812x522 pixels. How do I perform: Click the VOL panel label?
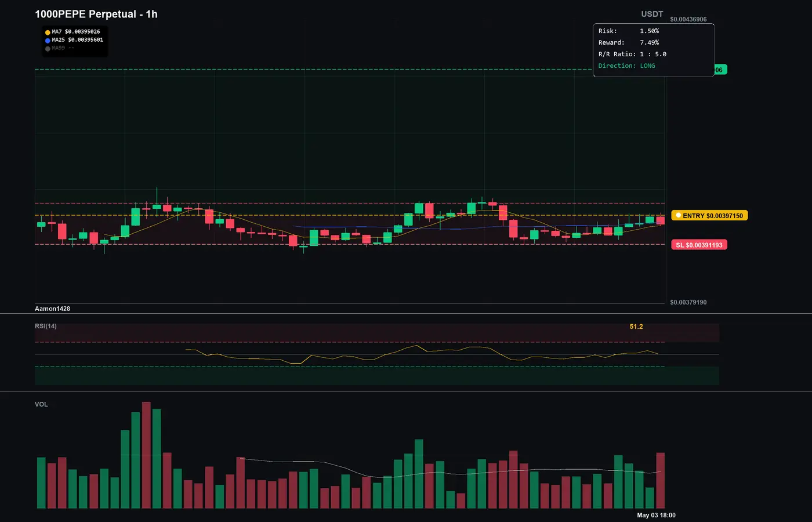(x=41, y=404)
